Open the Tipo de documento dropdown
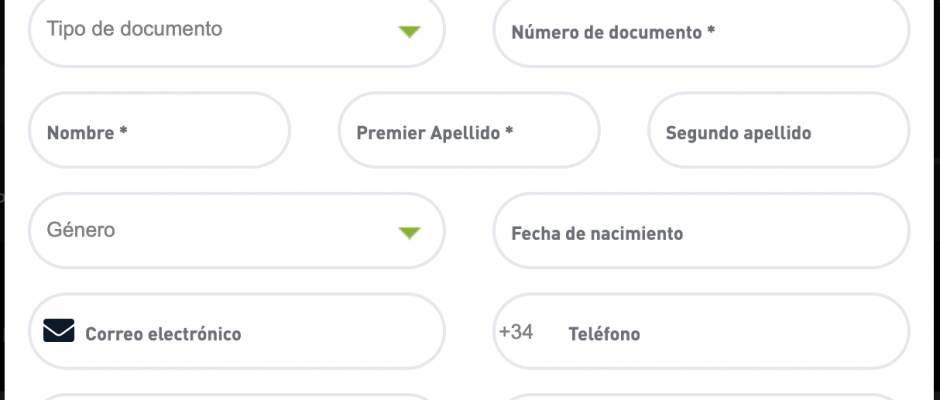The width and height of the screenshot is (940, 400). click(237, 29)
